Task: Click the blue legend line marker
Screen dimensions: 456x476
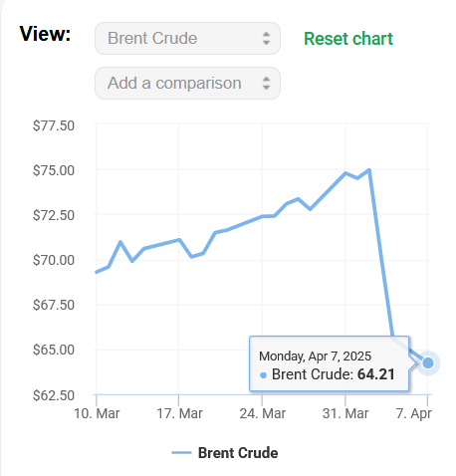Action: (x=181, y=453)
